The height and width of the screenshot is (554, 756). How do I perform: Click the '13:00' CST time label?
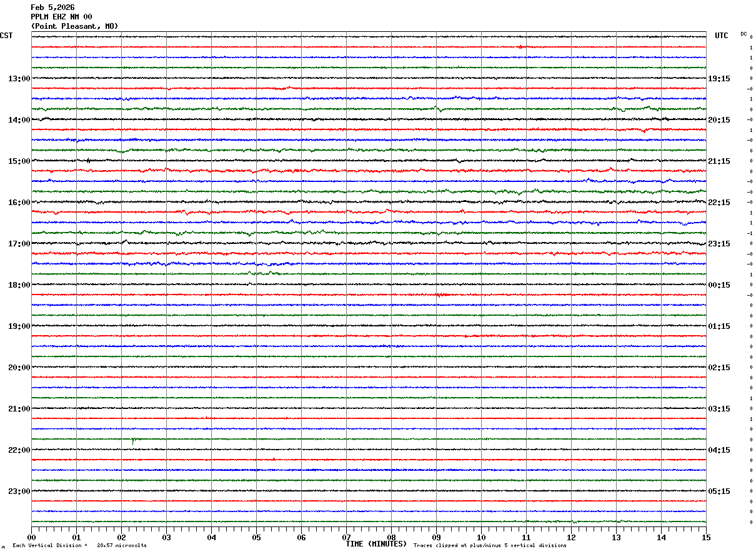(x=19, y=79)
